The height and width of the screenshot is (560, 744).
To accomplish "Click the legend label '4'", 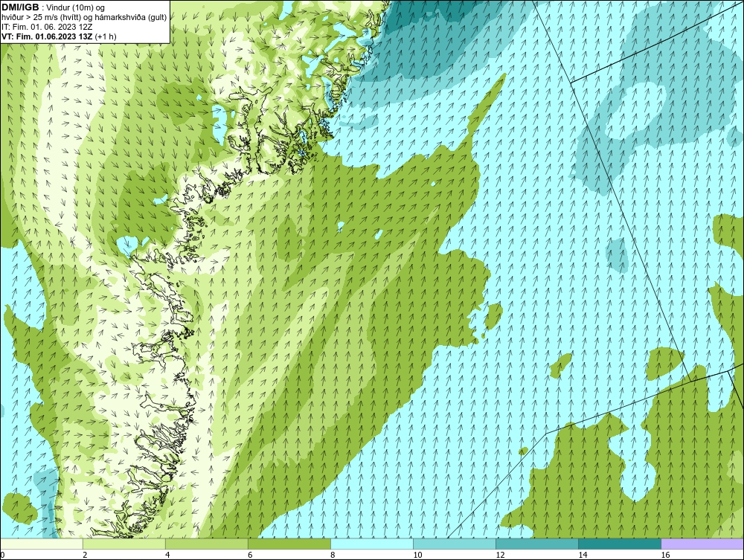I will tap(167, 555).
